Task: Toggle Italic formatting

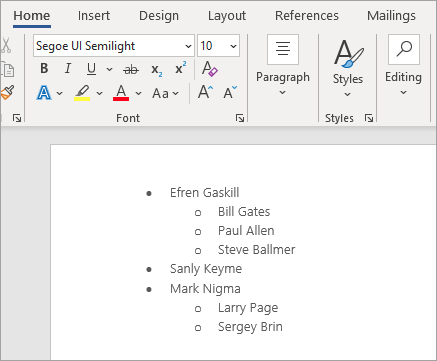Action: coord(68,69)
